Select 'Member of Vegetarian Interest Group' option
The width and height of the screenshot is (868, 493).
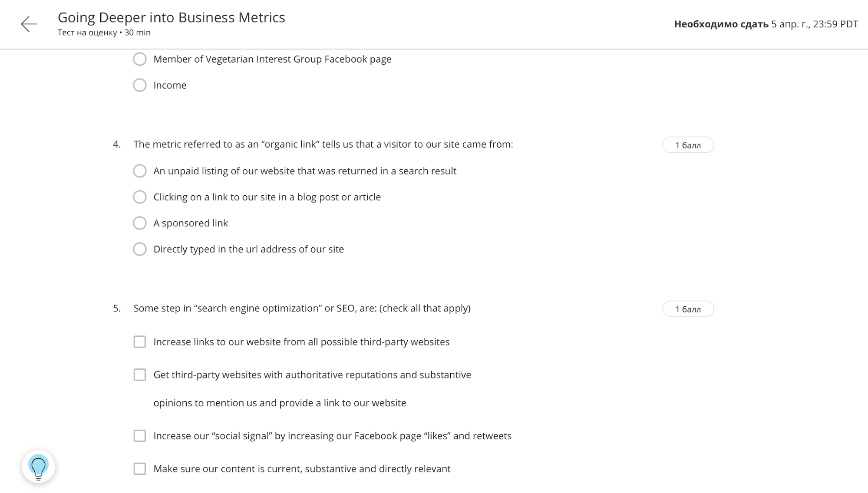coord(139,59)
